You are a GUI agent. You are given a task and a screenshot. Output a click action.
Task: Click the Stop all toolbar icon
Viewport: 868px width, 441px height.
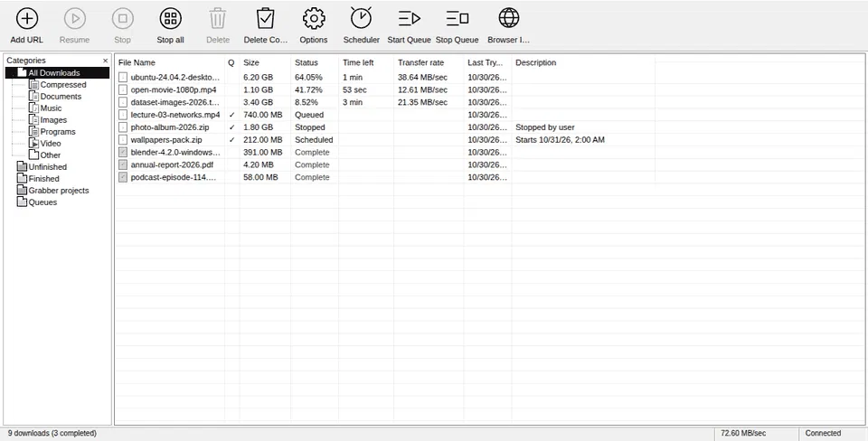coord(171,19)
